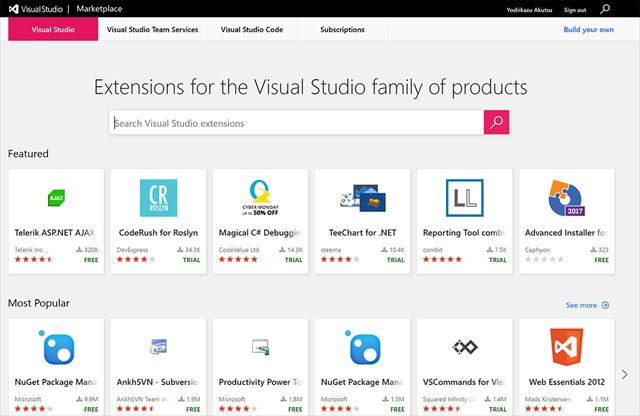This screenshot has width=640, height=416.
Task: Click the combit publisher name
Action: [433, 250]
